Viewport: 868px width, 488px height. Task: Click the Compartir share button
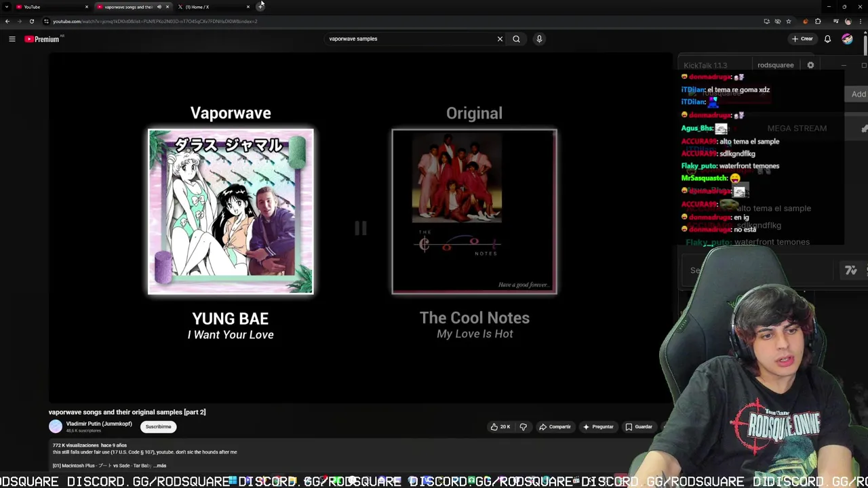click(x=555, y=427)
